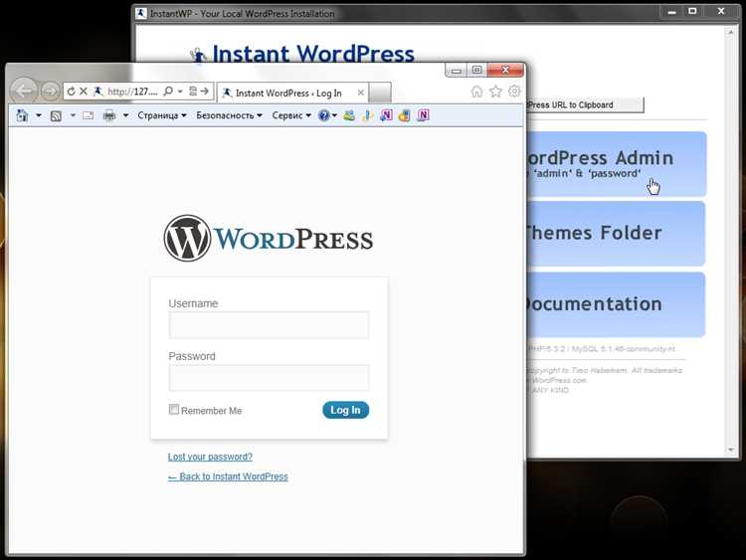The height and width of the screenshot is (560, 746).
Task: Open the Безопасность menu
Action: (x=230, y=115)
